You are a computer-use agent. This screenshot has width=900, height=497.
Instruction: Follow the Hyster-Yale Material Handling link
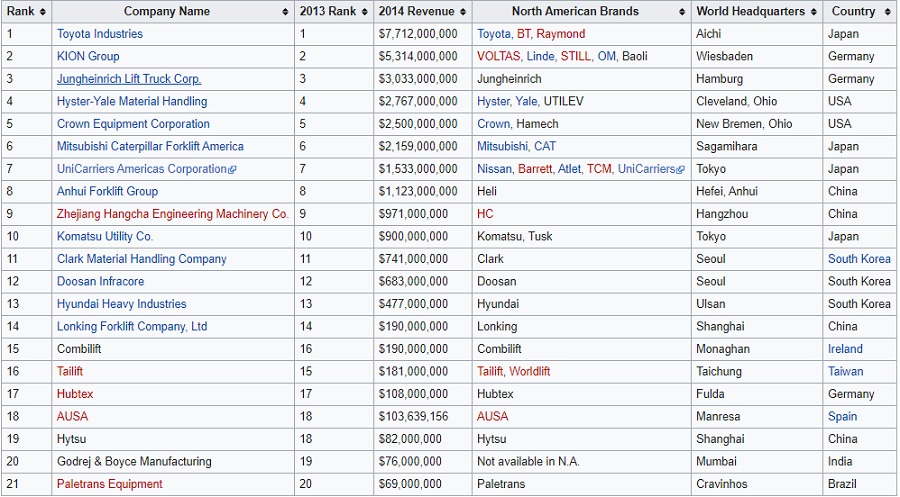[132, 102]
